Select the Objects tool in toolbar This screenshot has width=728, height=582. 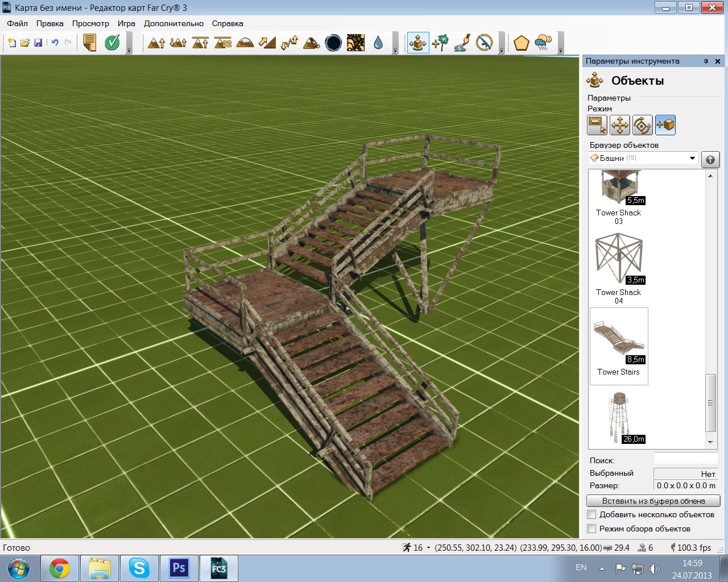tap(418, 43)
